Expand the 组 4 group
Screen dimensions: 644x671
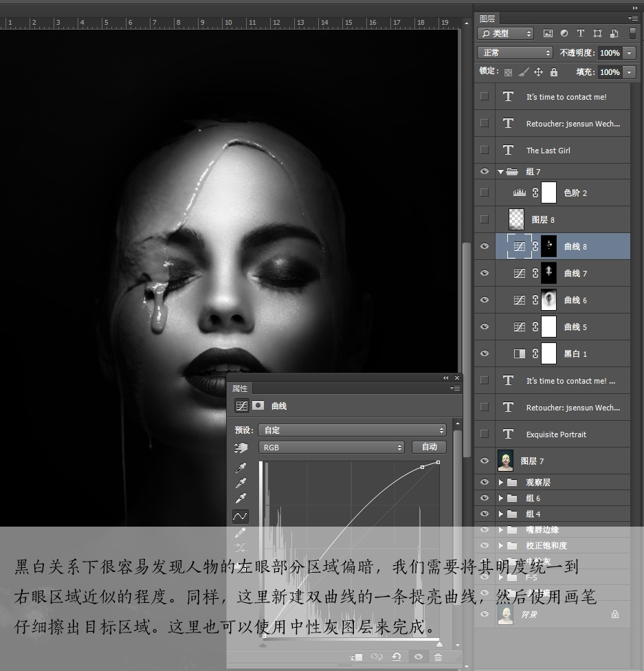point(500,514)
